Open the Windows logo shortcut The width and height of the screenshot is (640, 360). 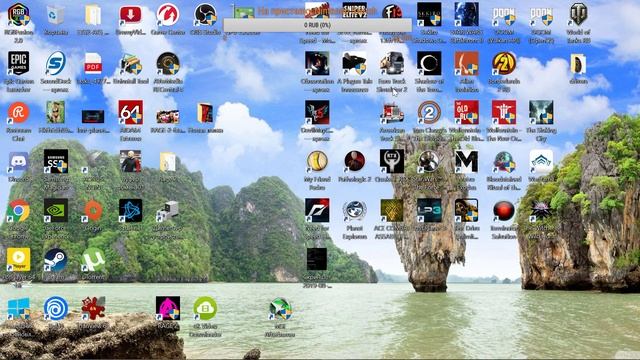(x=18, y=309)
